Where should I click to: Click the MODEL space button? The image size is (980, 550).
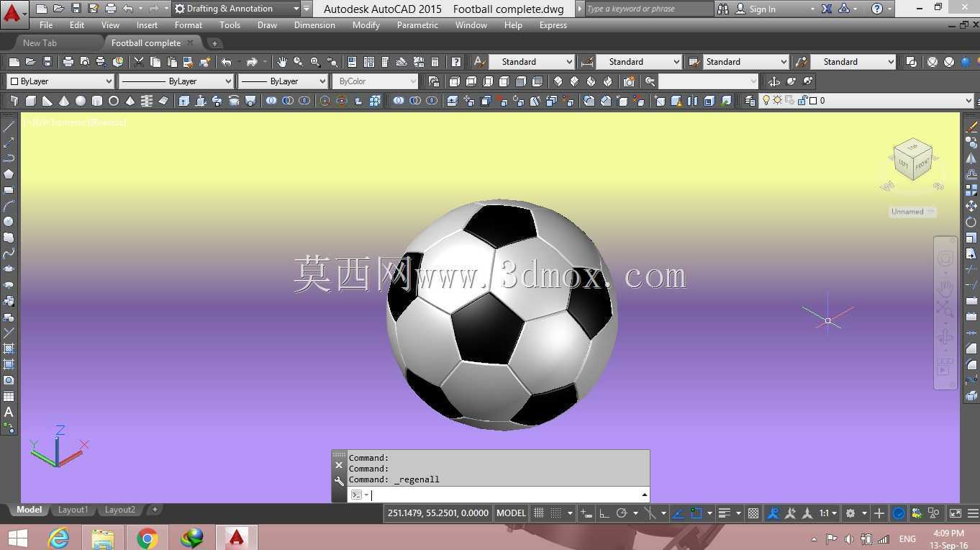coord(511,513)
